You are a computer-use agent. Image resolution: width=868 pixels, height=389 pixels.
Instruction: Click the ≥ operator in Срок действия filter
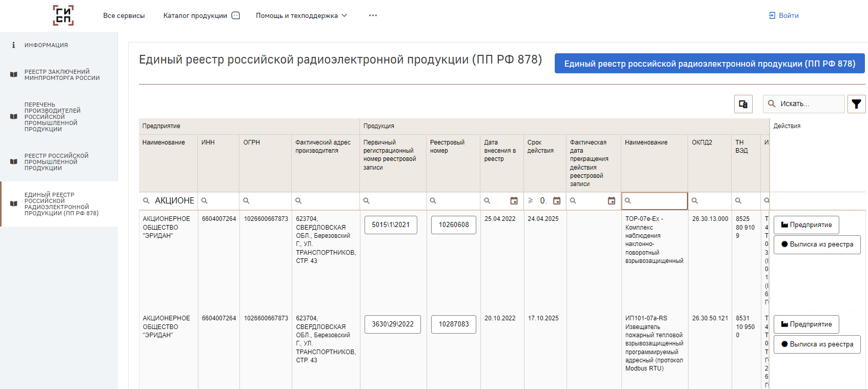531,200
